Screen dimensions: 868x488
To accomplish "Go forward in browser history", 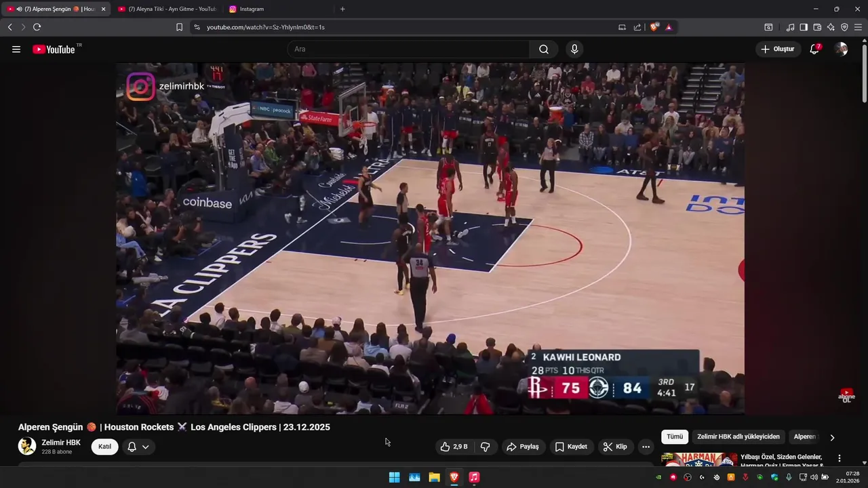I will pyautogui.click(x=23, y=27).
